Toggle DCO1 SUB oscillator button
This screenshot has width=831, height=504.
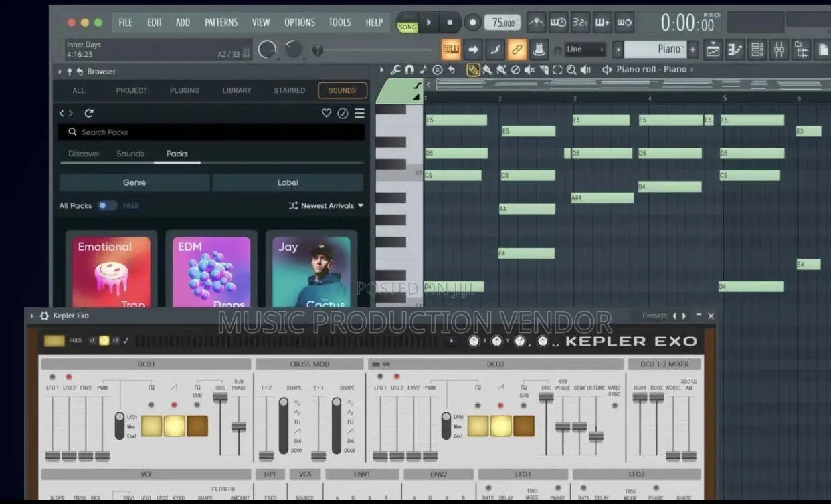197,426
